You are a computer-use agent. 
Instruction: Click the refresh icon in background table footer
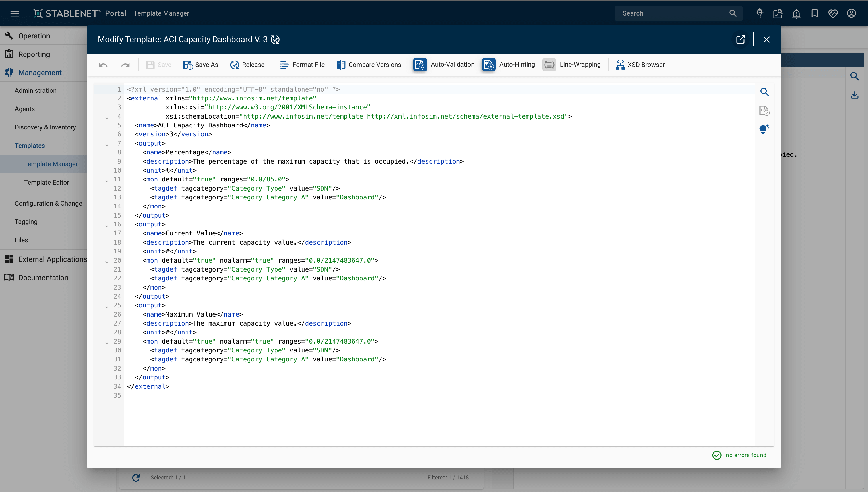tap(136, 477)
